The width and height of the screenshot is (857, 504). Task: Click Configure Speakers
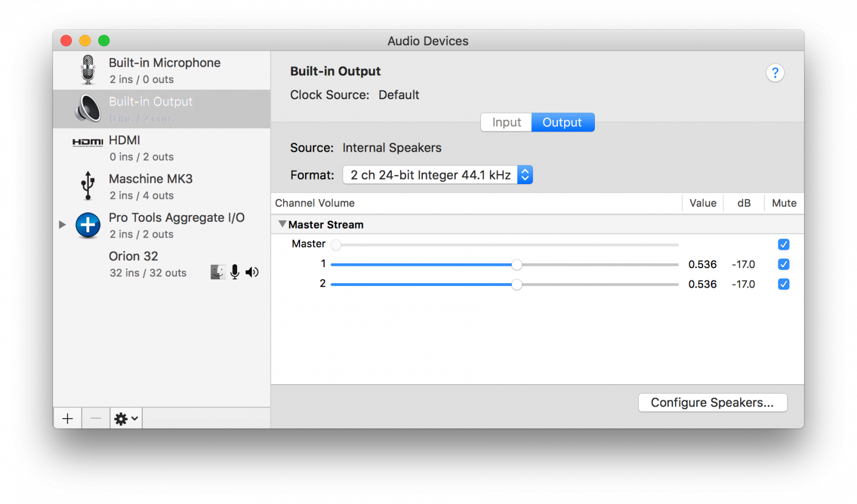[x=712, y=402]
